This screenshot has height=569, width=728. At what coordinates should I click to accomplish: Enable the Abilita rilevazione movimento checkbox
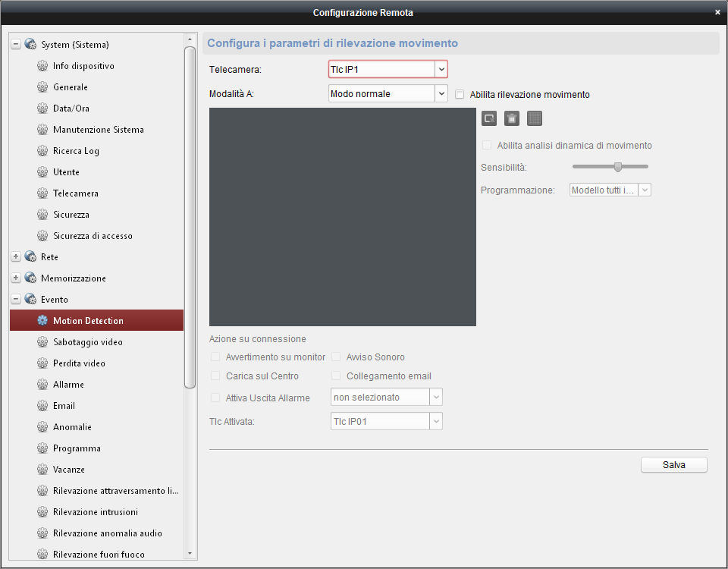pos(460,95)
